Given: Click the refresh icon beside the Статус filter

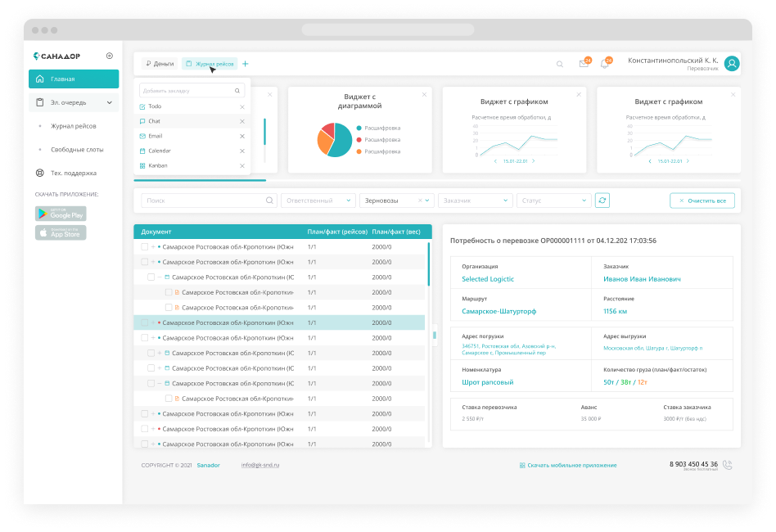Looking at the screenshot, I should 602,201.
